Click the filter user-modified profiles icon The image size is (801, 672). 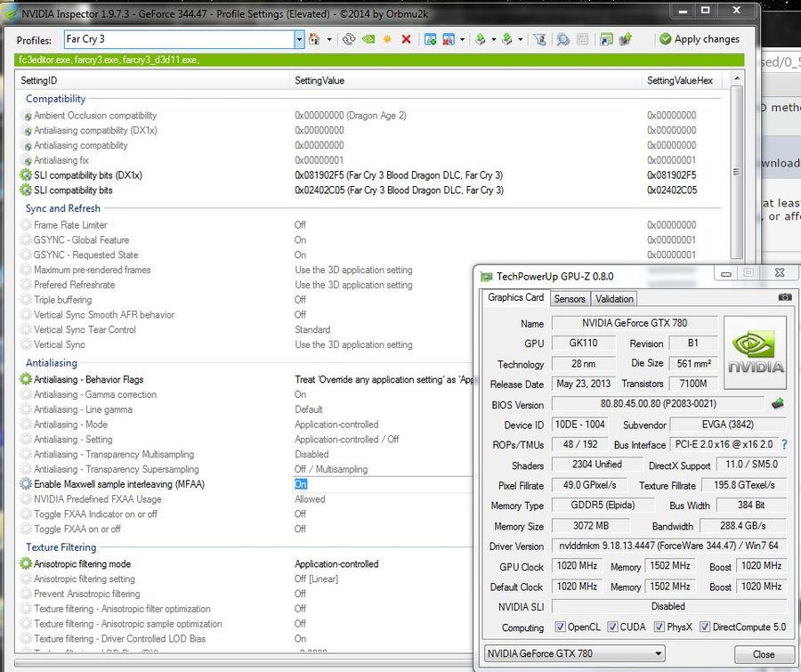pos(540,39)
